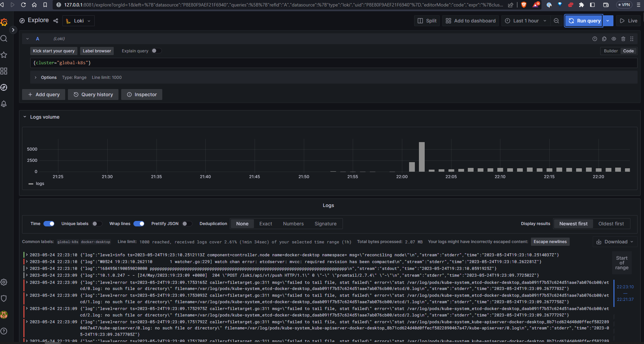The width and height of the screenshot is (644, 344).
Task: Open user profile avatar
Action: [x=4, y=315]
